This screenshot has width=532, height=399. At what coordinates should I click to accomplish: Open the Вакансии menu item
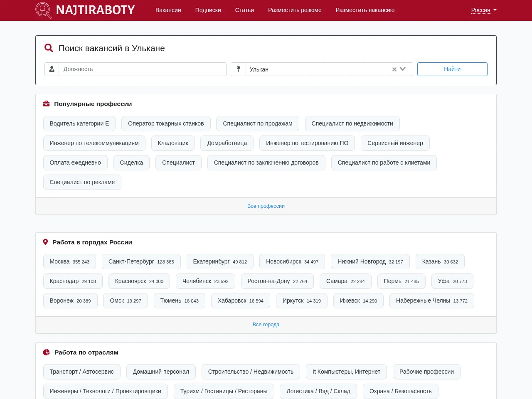pyautogui.click(x=168, y=10)
